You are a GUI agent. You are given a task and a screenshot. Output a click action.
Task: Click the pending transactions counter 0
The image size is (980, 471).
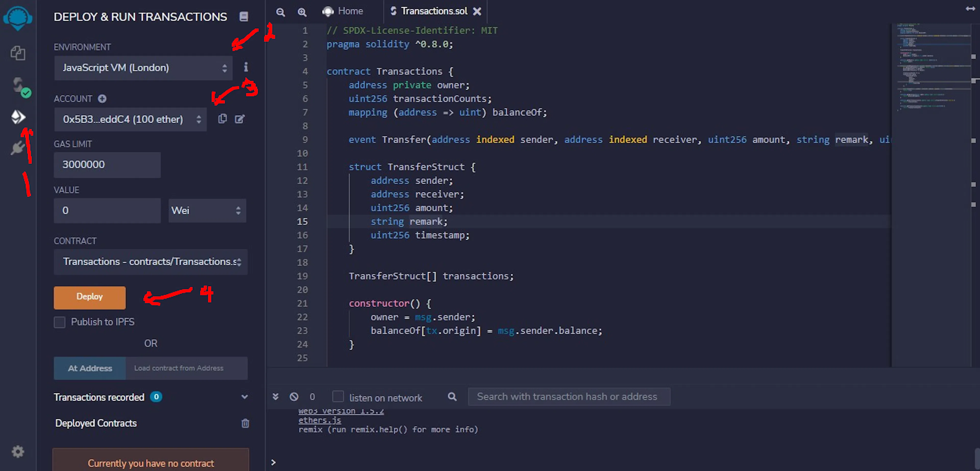click(312, 396)
